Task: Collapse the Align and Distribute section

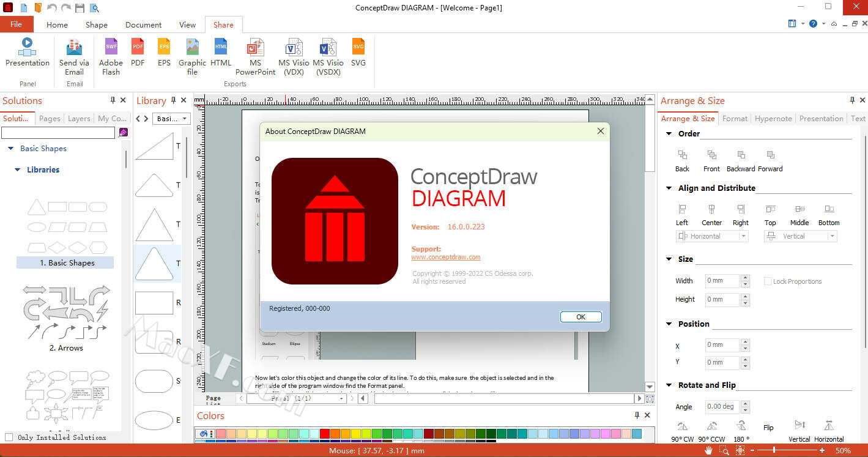Action: (x=669, y=188)
